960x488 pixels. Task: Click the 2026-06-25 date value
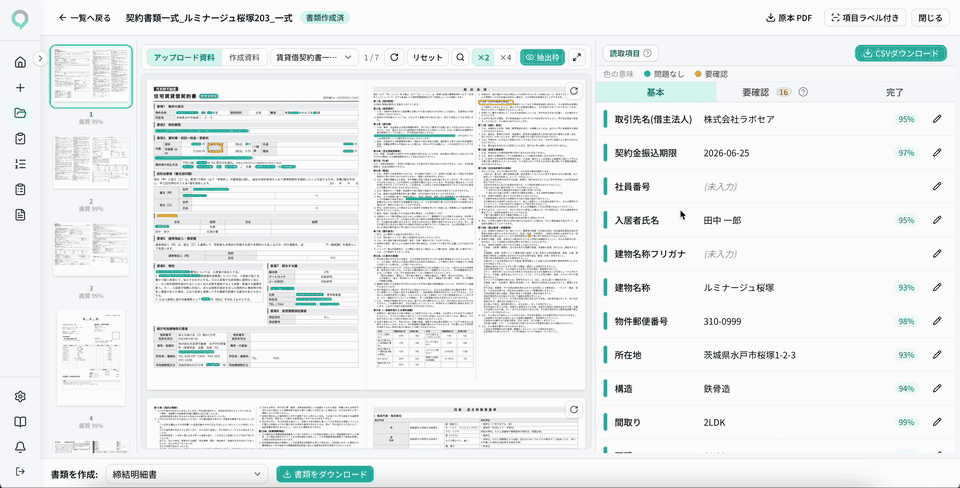click(727, 152)
